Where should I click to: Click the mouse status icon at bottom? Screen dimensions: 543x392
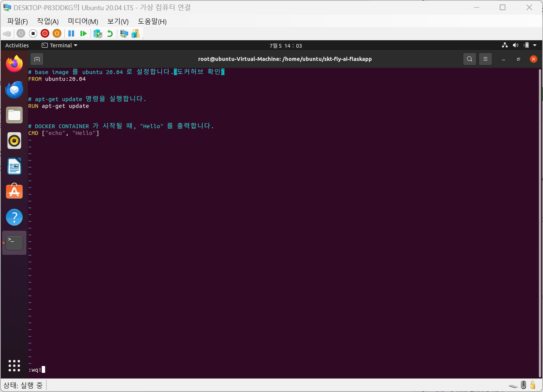(523, 385)
